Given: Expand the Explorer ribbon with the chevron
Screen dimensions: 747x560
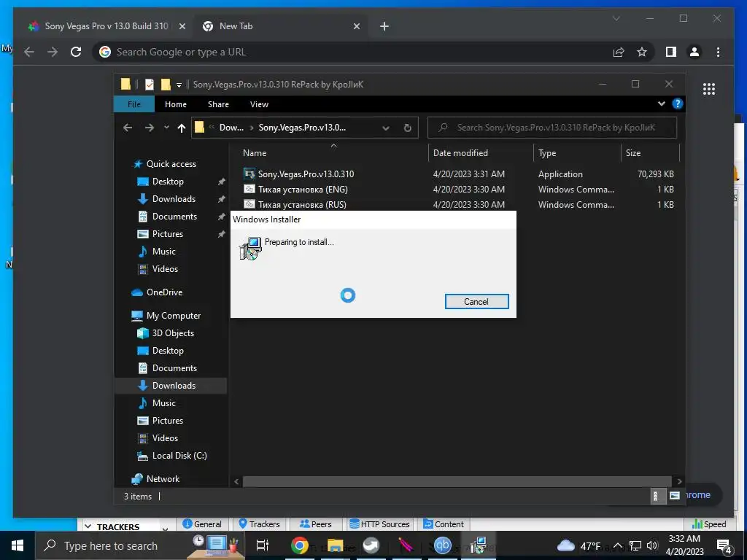Looking at the screenshot, I should (661, 104).
